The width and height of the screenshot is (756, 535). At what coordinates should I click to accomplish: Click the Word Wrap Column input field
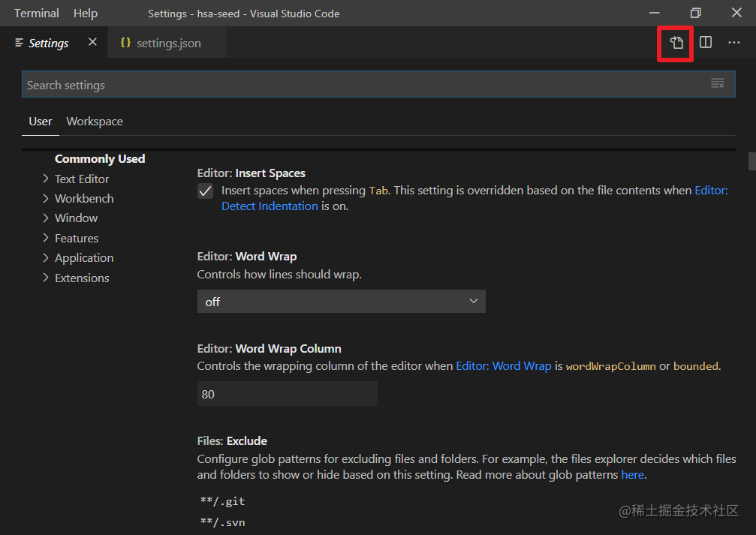click(287, 394)
